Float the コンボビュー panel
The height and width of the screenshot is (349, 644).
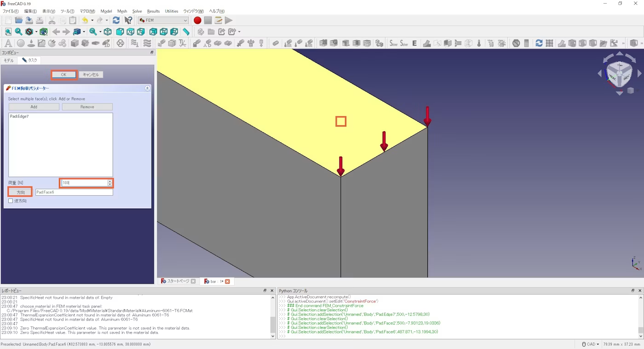[x=152, y=52]
